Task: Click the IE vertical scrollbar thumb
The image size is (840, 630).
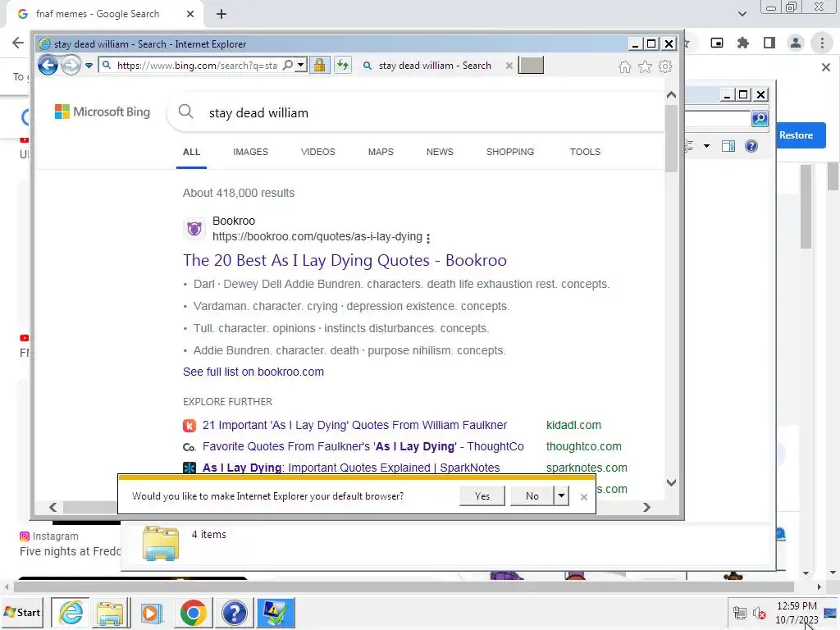Action: 671,138
